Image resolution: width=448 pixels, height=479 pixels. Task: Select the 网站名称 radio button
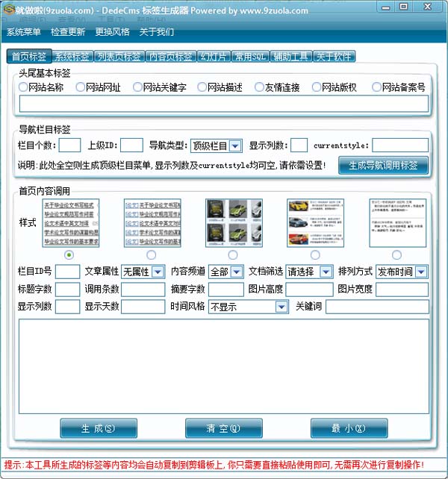coord(23,87)
